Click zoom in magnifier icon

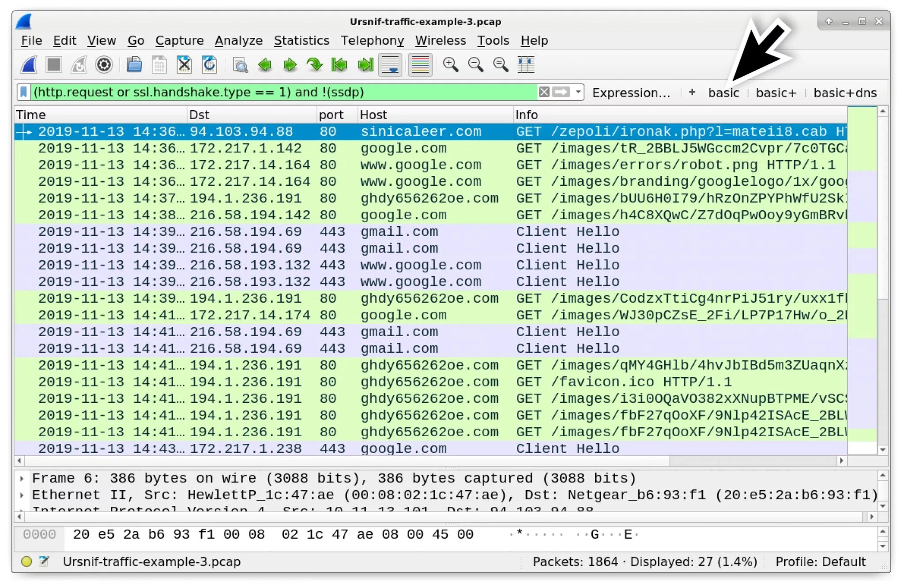click(450, 65)
